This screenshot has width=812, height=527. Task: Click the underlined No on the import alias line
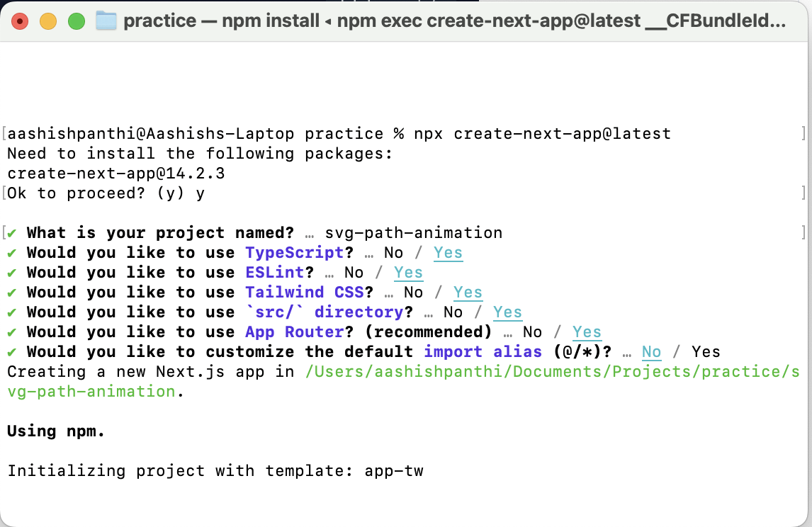651,352
